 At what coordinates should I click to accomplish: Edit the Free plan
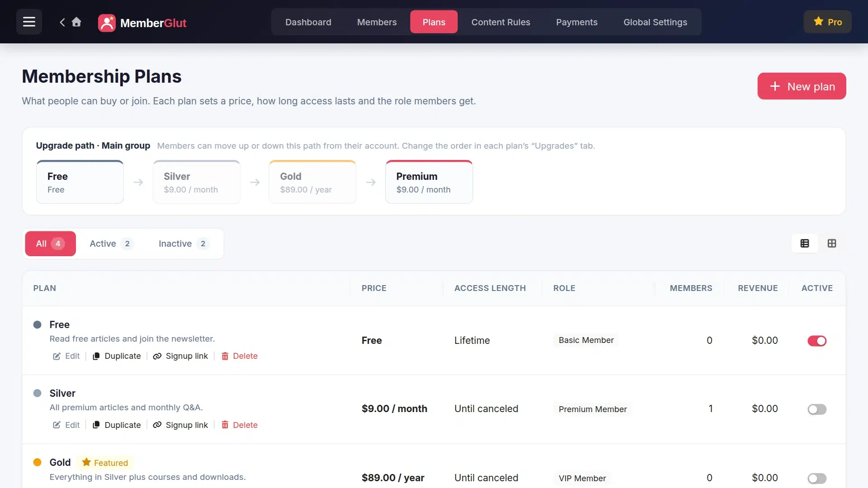click(x=66, y=356)
